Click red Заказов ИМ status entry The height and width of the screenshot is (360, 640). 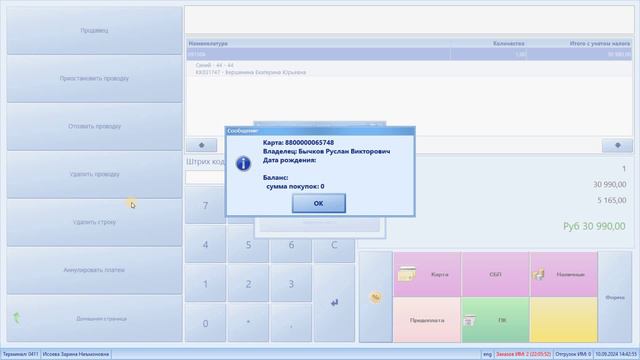523,354
